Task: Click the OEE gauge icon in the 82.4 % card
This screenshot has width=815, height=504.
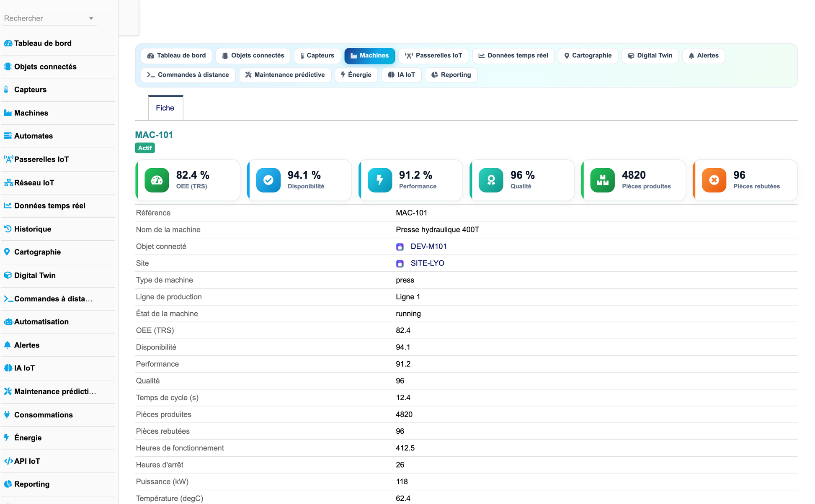Action: (157, 180)
